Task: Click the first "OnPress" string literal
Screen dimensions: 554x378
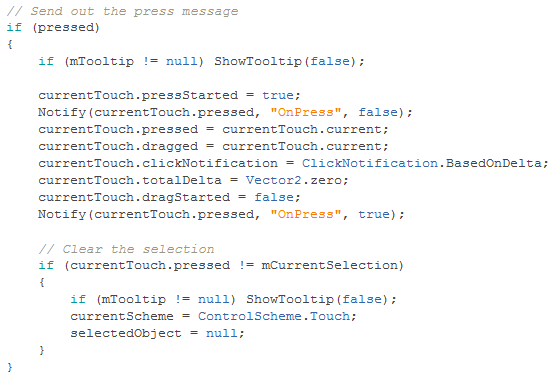Action: click(x=306, y=112)
